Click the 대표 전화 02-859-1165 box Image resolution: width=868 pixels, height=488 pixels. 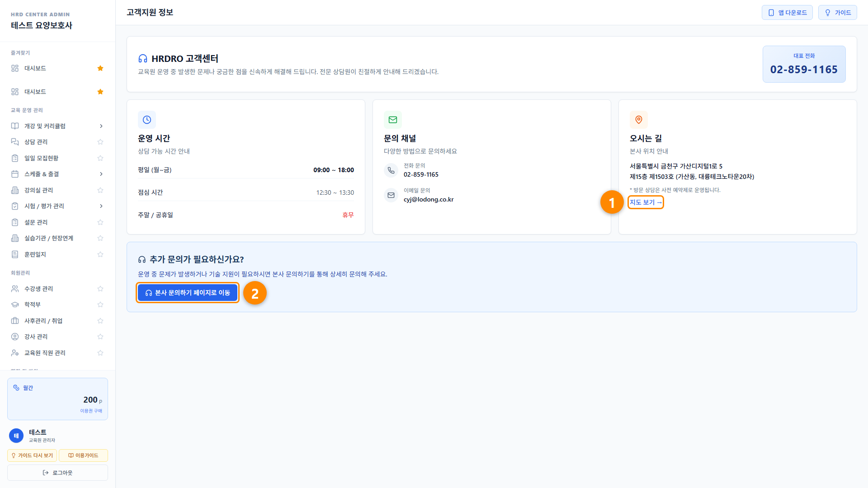804,64
